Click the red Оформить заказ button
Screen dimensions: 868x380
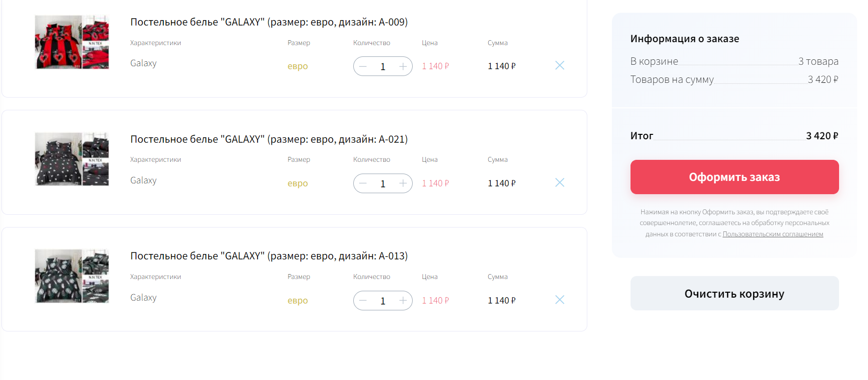tap(734, 177)
